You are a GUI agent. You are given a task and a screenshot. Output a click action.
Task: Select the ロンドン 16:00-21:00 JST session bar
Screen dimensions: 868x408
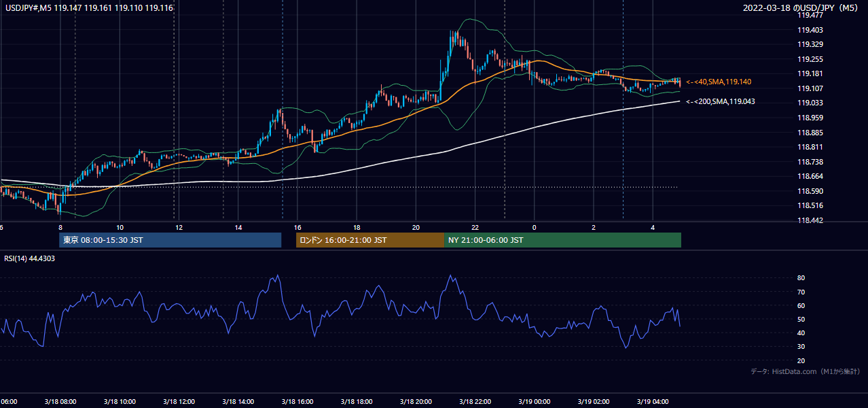point(369,240)
